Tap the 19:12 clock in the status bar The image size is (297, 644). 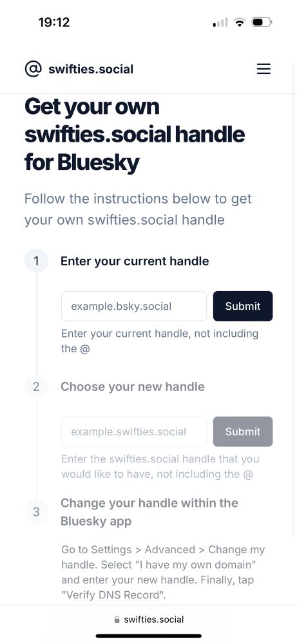54,22
